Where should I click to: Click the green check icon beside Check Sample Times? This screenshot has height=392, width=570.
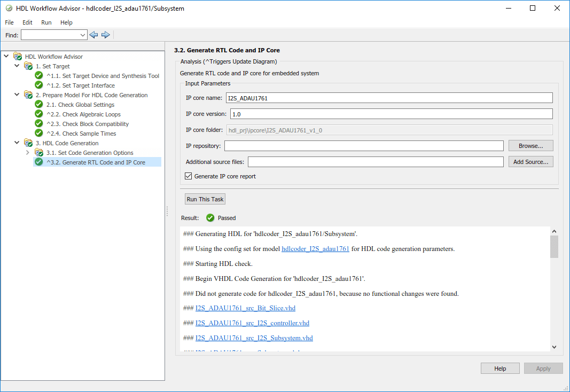[x=39, y=134]
